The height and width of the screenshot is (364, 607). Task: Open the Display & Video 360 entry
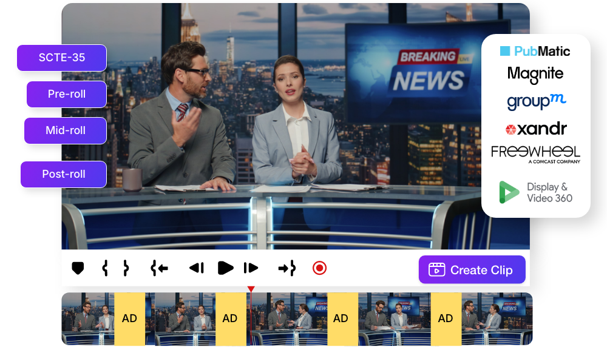(x=535, y=192)
